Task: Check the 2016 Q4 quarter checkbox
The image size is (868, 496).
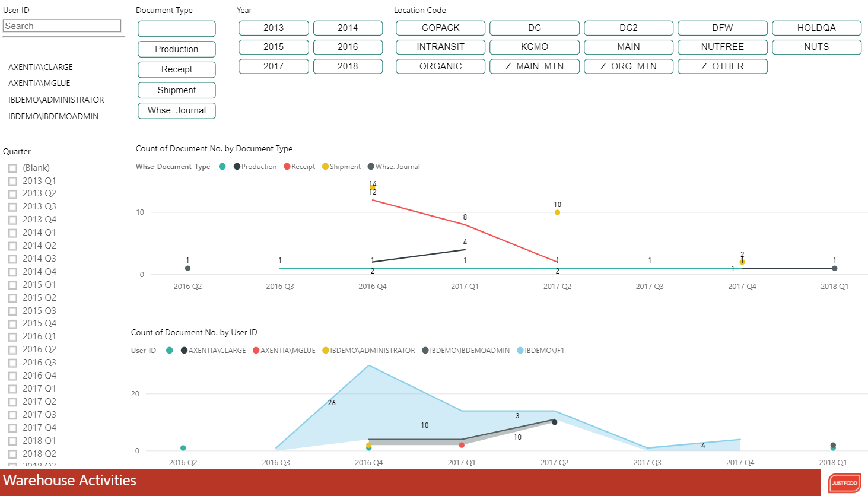Action: [x=12, y=376]
